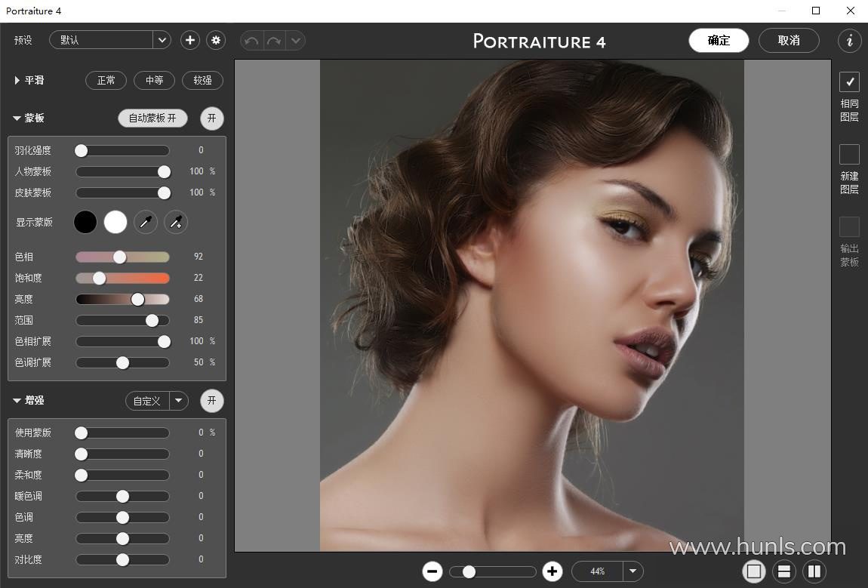Toggle the 蒙板 section 开 switch

(212, 119)
